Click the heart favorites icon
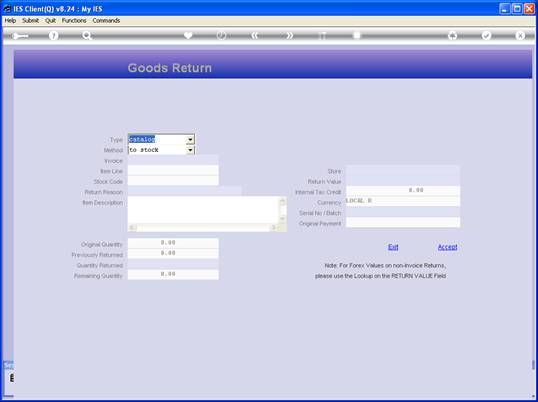The height and width of the screenshot is (402, 538). (x=188, y=35)
